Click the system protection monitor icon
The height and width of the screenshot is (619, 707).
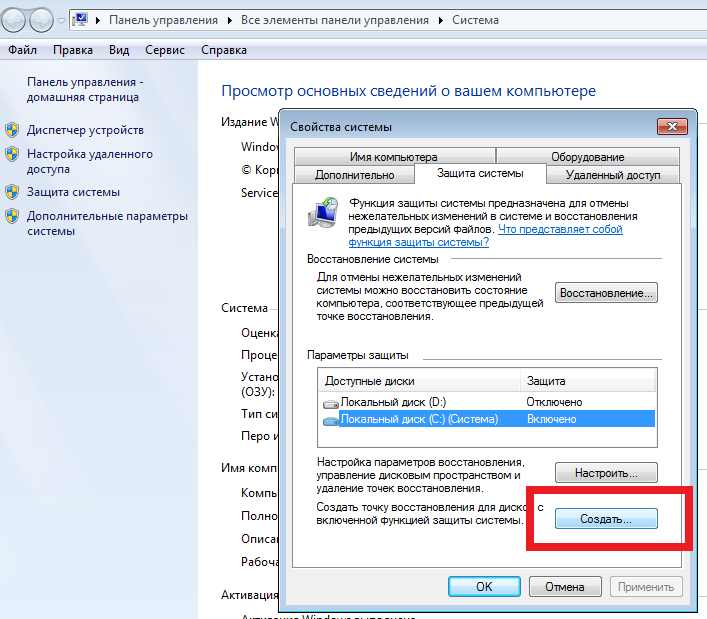pos(323,213)
